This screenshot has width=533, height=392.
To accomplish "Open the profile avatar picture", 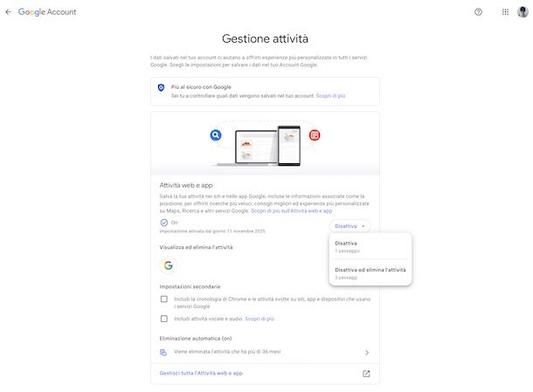I will (x=523, y=12).
